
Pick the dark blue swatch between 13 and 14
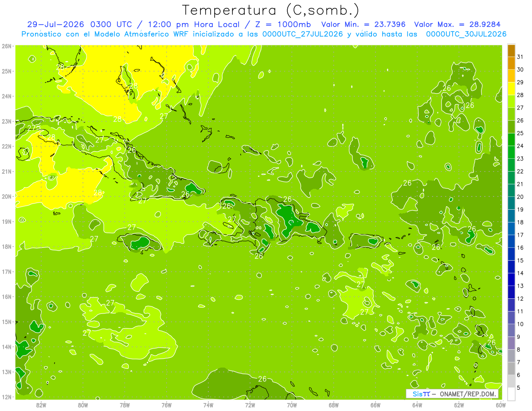coord(511,279)
